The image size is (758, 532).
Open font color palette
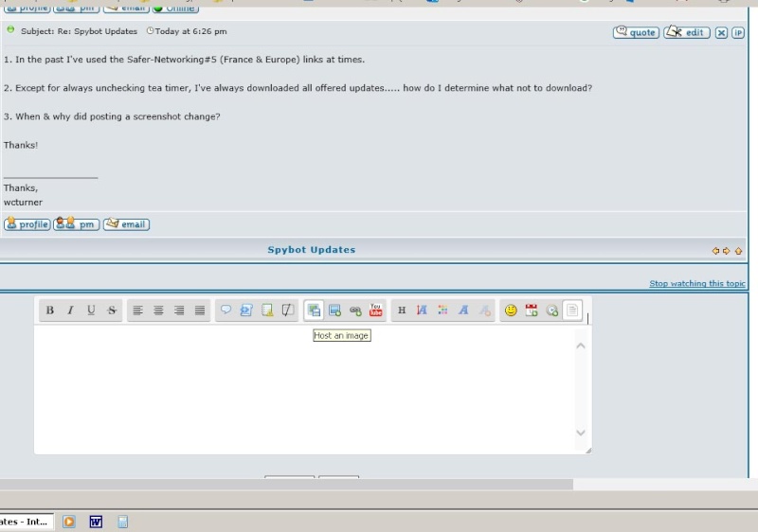point(442,310)
